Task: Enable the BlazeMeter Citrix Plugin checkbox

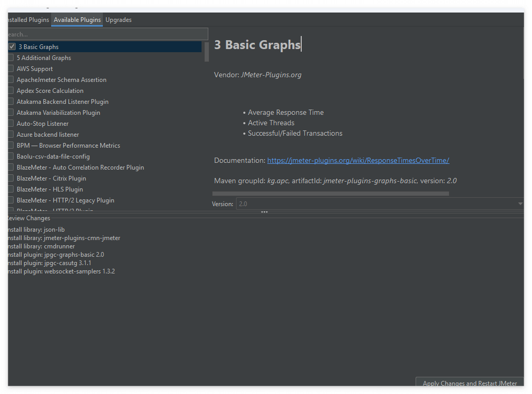Action: pos(11,178)
